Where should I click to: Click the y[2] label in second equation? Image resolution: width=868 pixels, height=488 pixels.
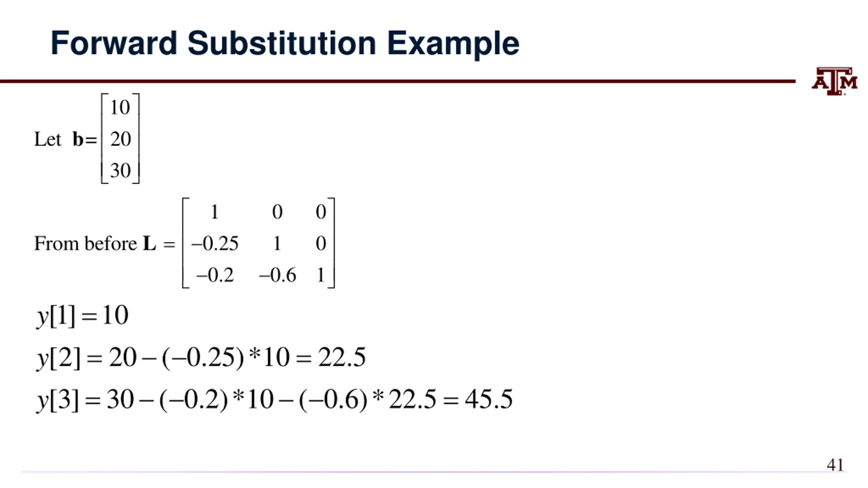pyautogui.click(x=58, y=358)
